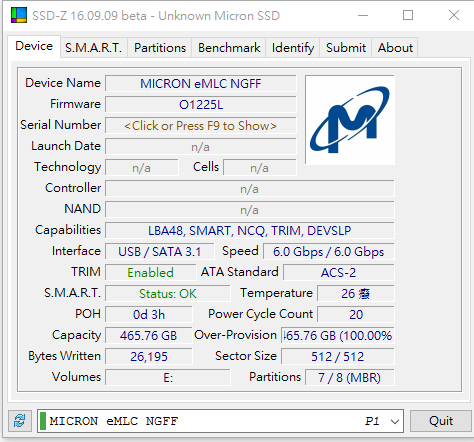Select the Device tab

(34, 46)
